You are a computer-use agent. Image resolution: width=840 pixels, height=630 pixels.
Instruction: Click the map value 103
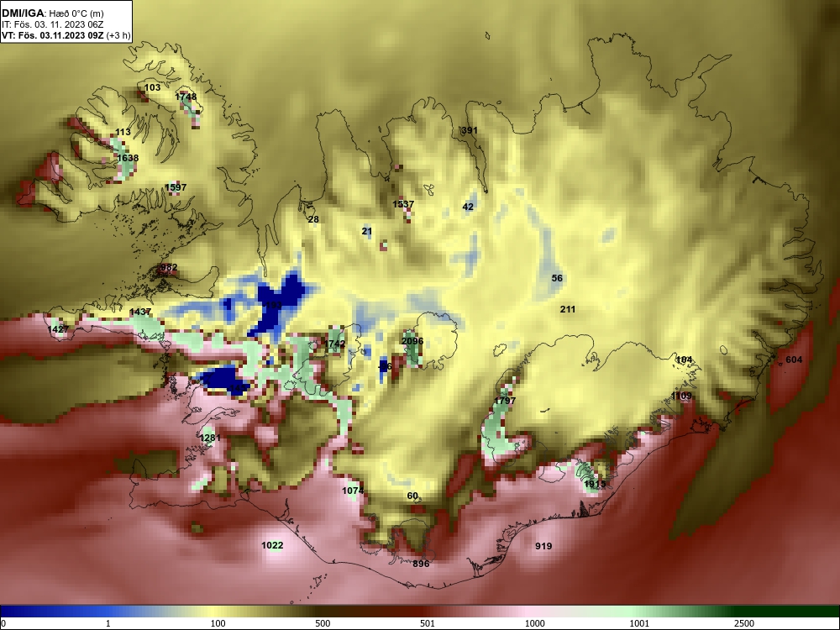(152, 87)
